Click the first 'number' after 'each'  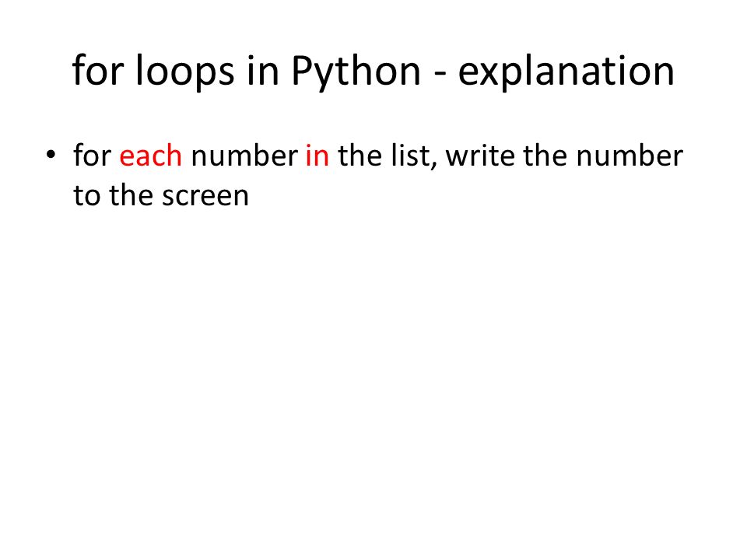coord(244,156)
